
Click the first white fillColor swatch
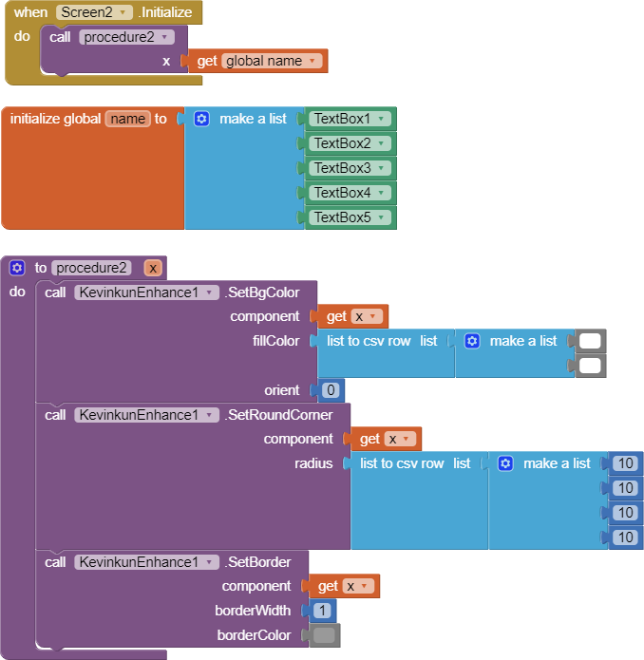pos(590,341)
